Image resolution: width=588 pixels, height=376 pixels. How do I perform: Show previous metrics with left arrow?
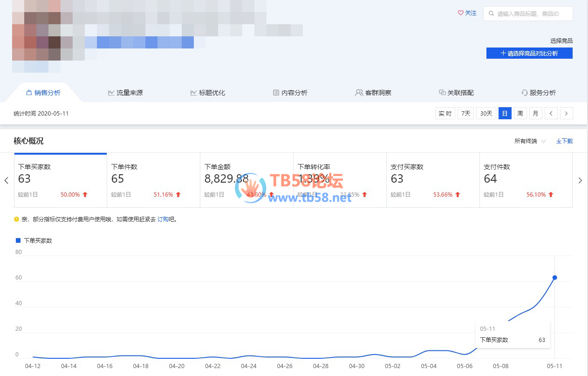[6, 180]
